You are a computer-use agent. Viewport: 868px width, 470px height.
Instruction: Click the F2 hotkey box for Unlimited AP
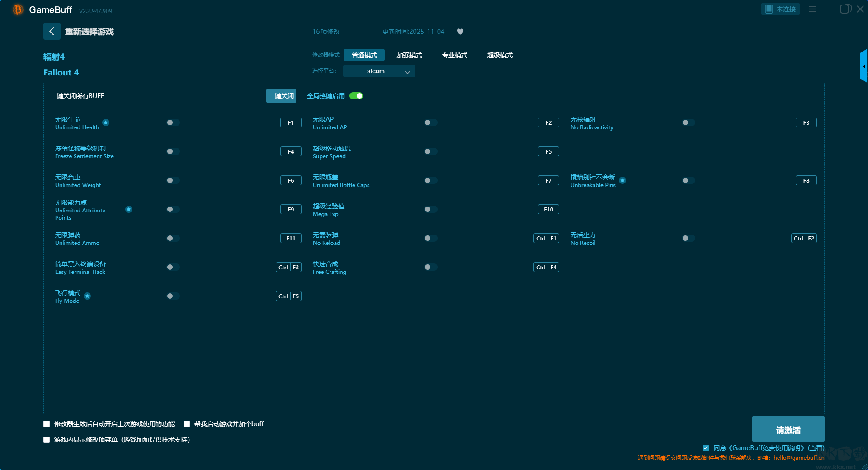pyautogui.click(x=548, y=122)
